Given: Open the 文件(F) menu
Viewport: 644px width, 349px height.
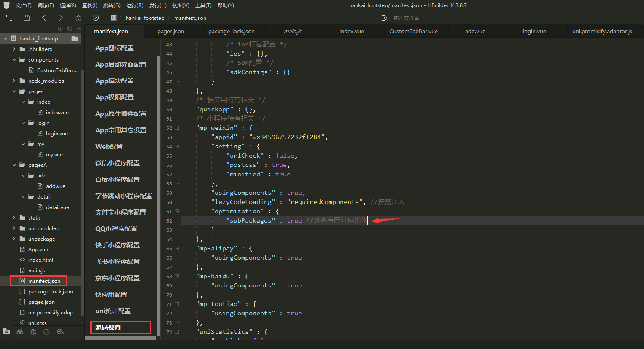Looking at the screenshot, I should [x=23, y=5].
